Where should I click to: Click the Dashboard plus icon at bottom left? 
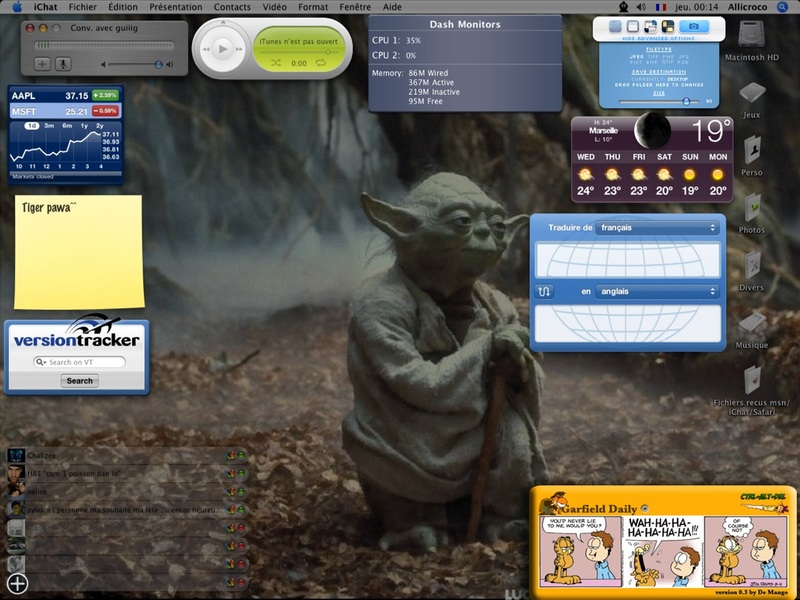click(17, 583)
